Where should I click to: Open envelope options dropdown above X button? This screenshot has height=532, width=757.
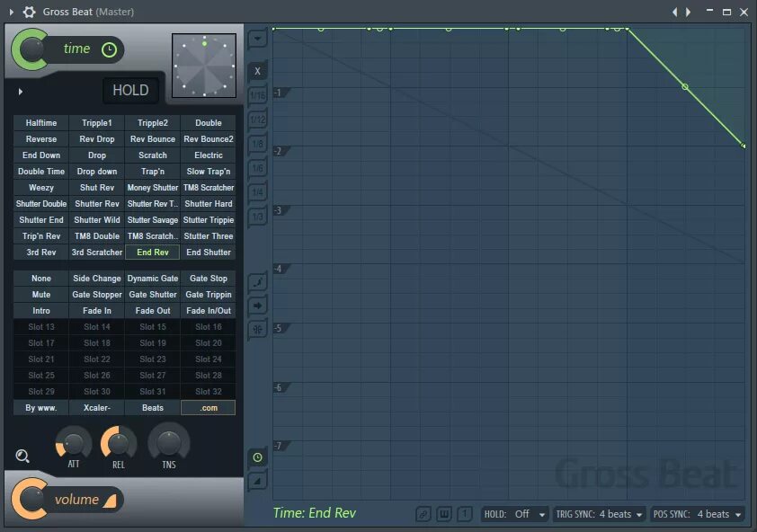(257, 39)
